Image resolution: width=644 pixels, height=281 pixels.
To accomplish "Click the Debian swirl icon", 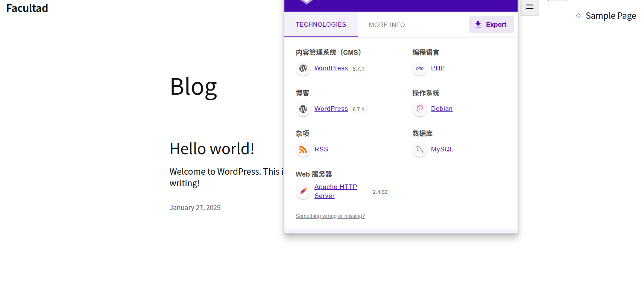I will [420, 109].
